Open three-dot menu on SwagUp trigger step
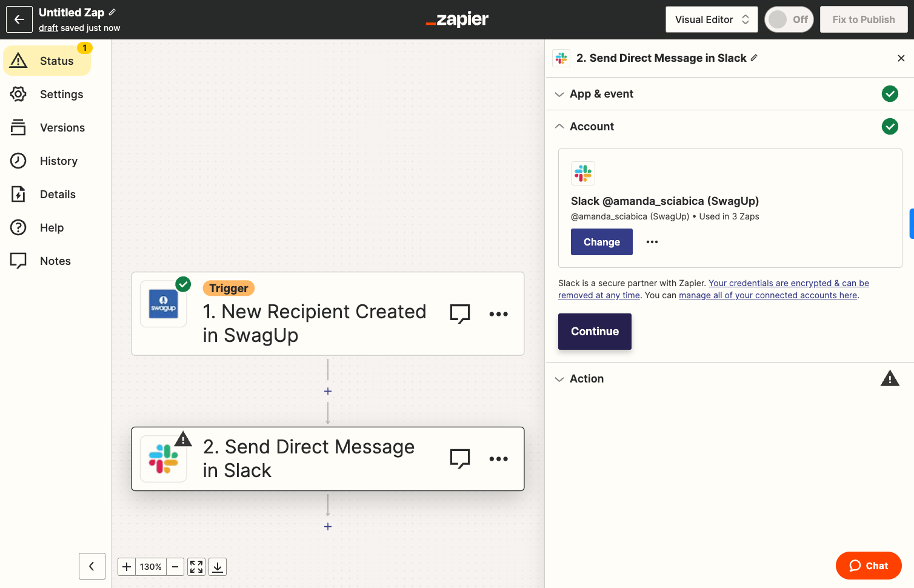Image resolution: width=914 pixels, height=588 pixels. point(499,314)
